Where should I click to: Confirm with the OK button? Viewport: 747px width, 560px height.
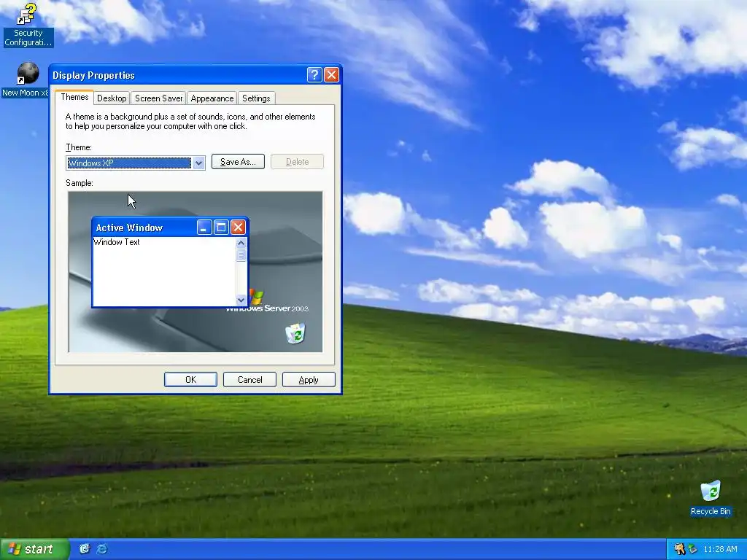[190, 379]
